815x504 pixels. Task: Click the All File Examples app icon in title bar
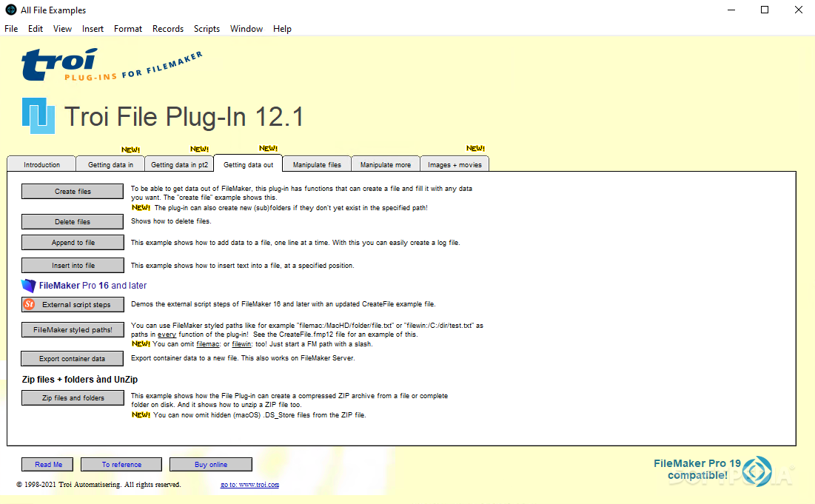click(10, 10)
